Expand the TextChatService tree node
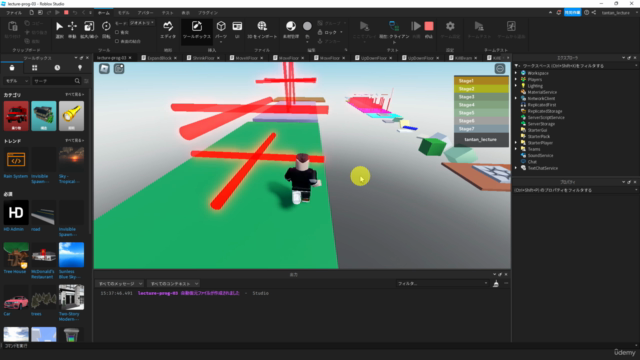 click(516, 168)
